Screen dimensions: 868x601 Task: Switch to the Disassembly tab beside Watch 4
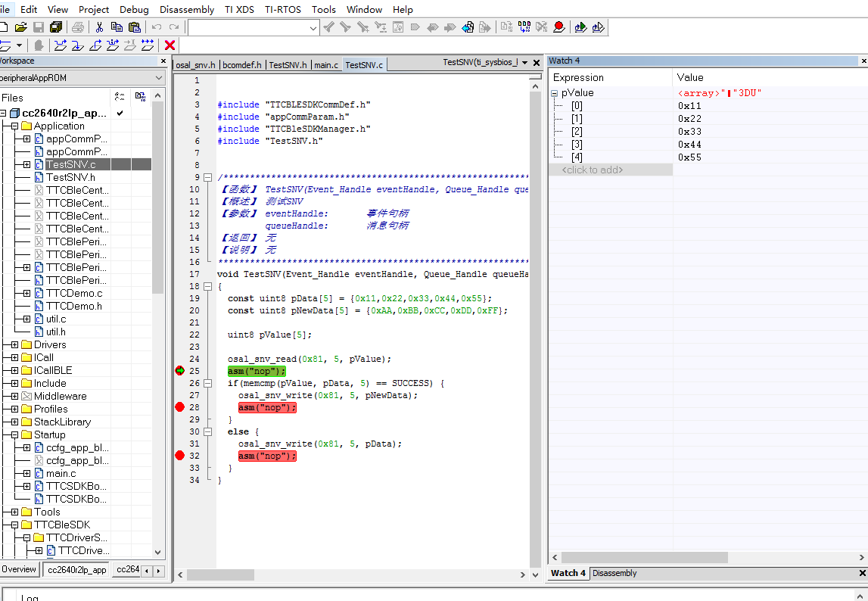tap(614, 573)
